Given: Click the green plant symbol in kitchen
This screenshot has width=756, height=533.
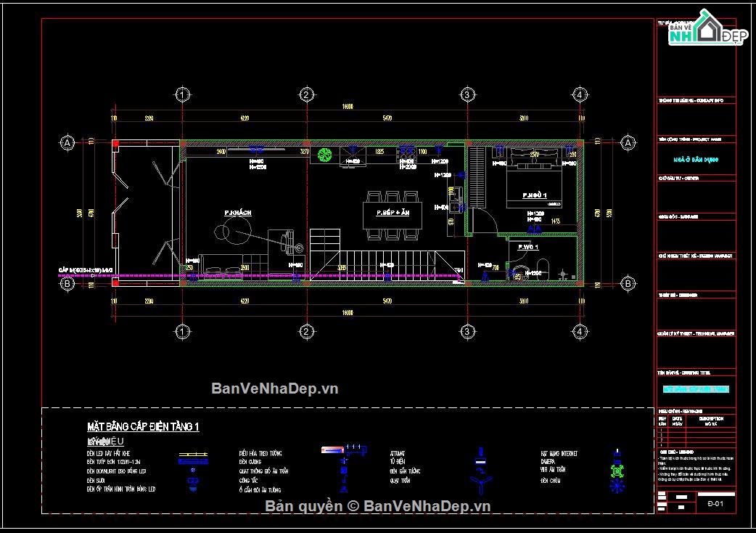Looking at the screenshot, I should point(324,155).
